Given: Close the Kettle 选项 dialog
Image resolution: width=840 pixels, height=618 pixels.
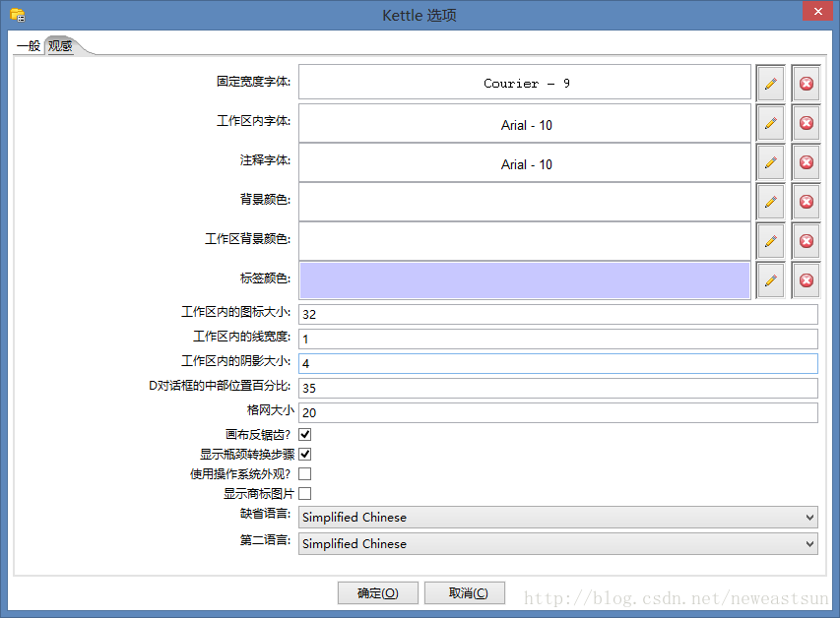Looking at the screenshot, I should [x=817, y=11].
